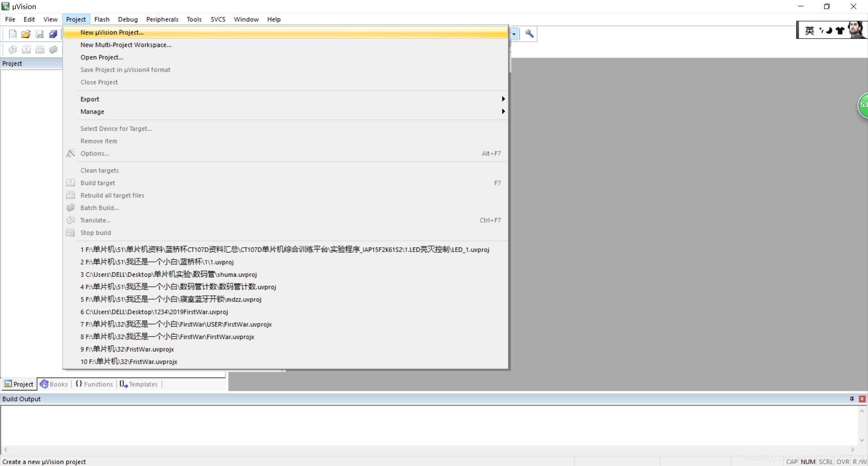
Task: Open recent project 10 FristWar.uvprojx
Action: point(286,362)
